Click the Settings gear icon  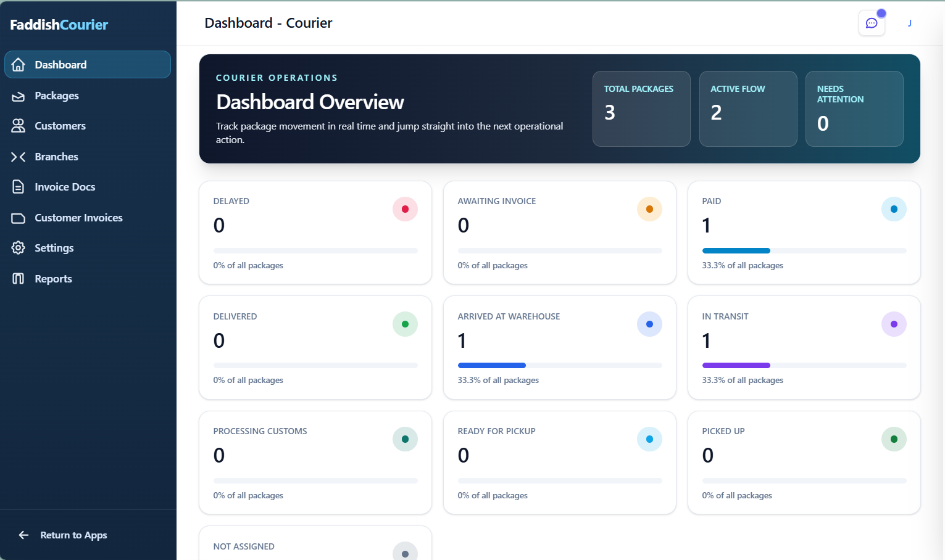(x=19, y=248)
